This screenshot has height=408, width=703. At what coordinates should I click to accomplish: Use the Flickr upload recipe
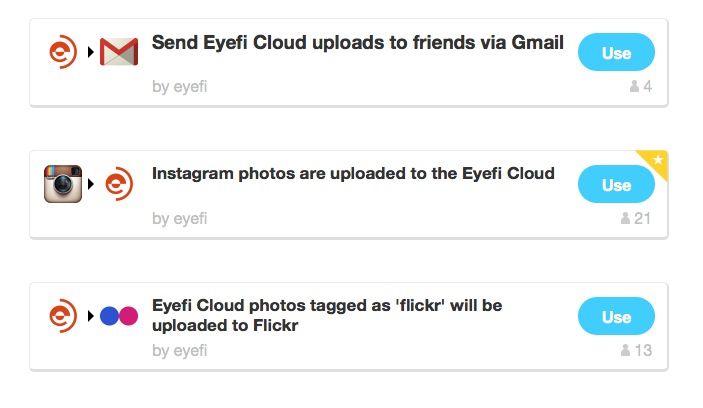[616, 316]
